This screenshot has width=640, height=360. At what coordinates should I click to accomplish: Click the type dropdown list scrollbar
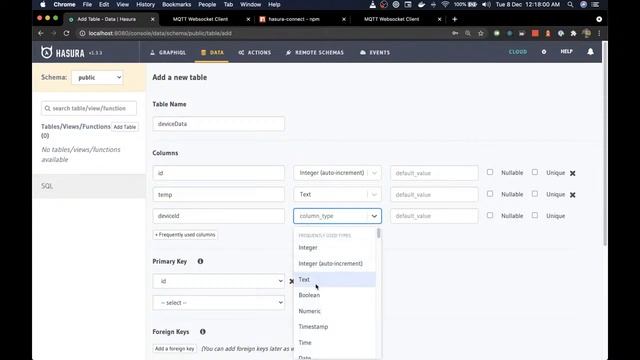pyautogui.click(x=379, y=233)
